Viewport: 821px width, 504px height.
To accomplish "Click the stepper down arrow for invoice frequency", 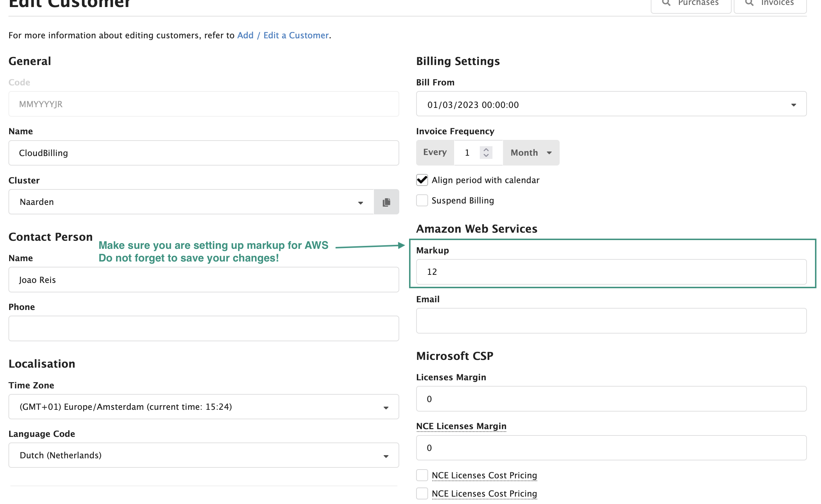I will (486, 156).
